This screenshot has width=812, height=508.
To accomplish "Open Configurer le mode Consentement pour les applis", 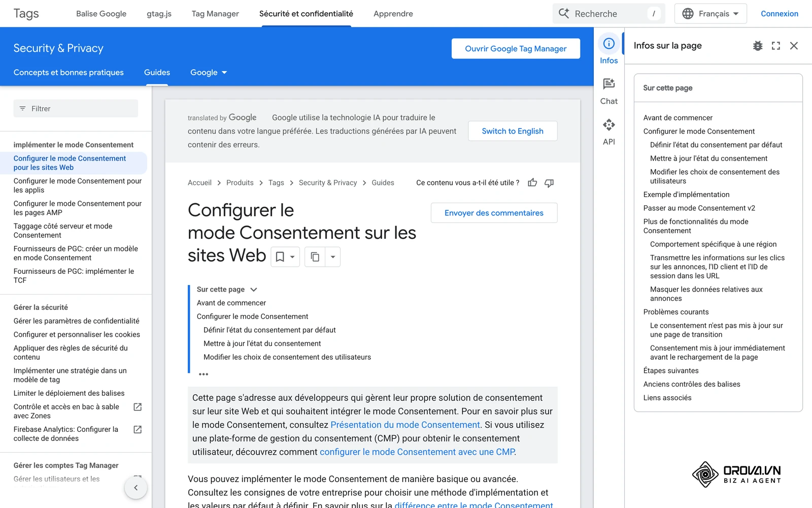I will pos(78,185).
